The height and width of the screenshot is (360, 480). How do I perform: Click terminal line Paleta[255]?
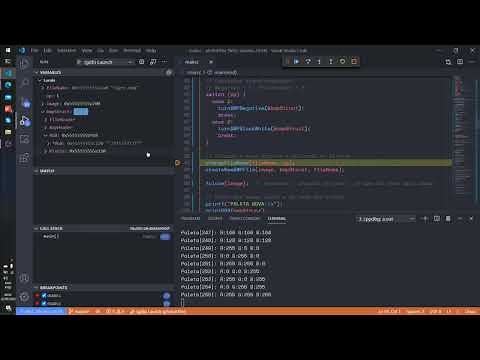click(x=226, y=295)
